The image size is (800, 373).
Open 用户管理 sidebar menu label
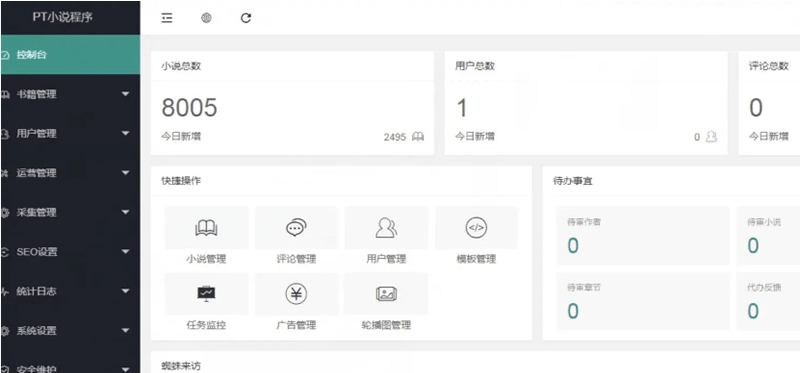point(36,134)
